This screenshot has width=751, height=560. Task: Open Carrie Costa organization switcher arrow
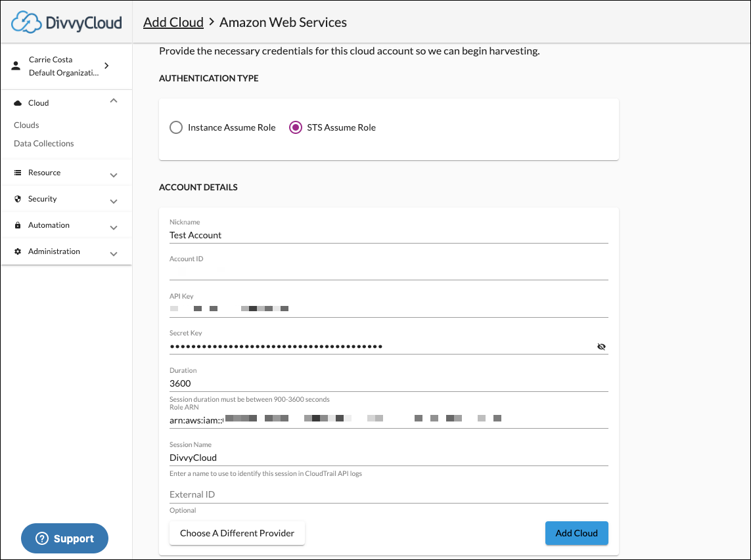(x=107, y=66)
